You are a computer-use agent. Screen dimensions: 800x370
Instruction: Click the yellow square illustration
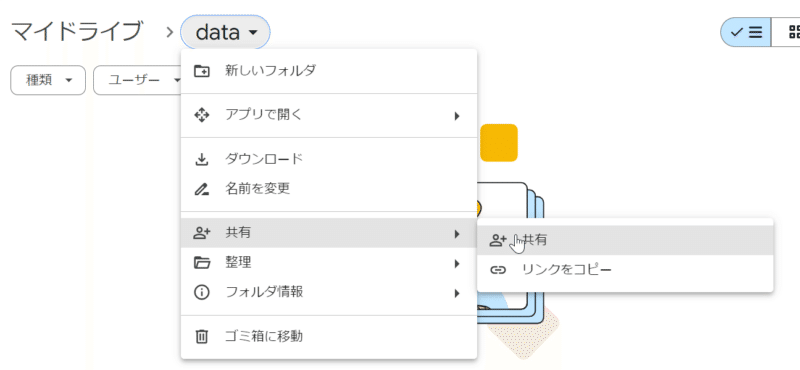pyautogui.click(x=499, y=143)
